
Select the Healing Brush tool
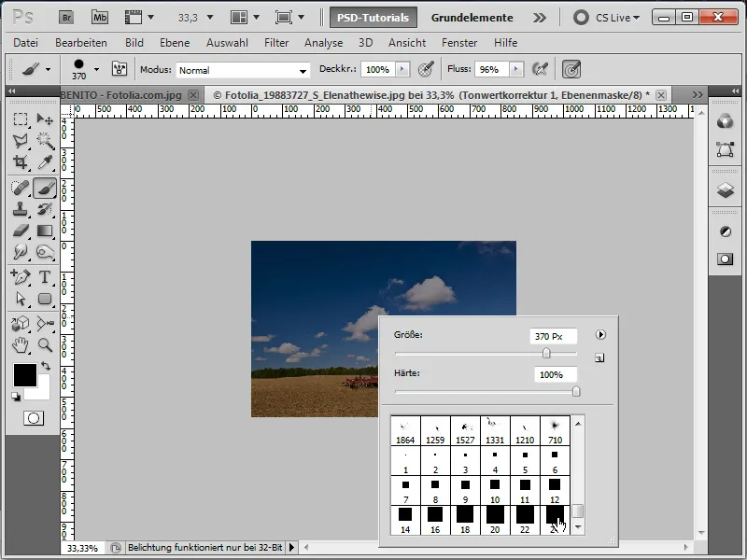click(21, 189)
